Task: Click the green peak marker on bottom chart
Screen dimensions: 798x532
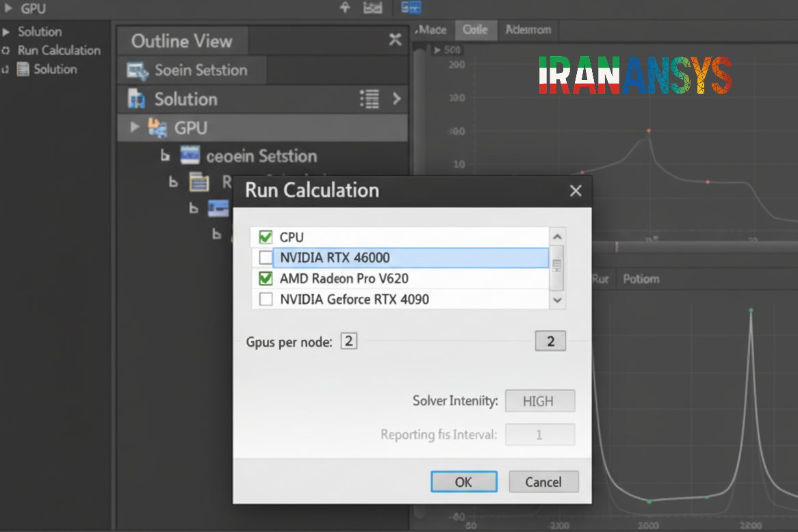Action: coord(751,310)
